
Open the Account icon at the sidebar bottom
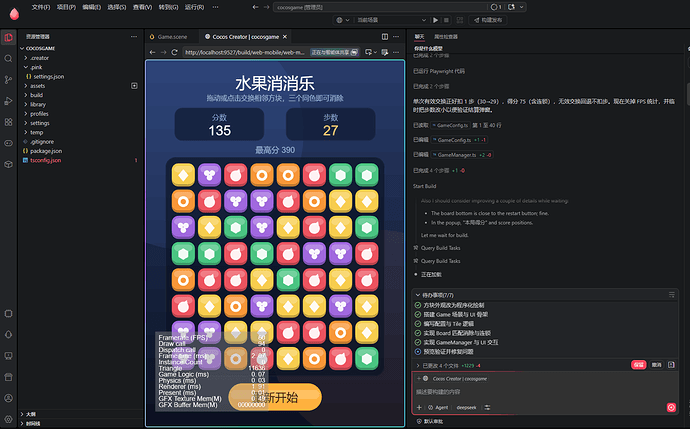(8, 398)
